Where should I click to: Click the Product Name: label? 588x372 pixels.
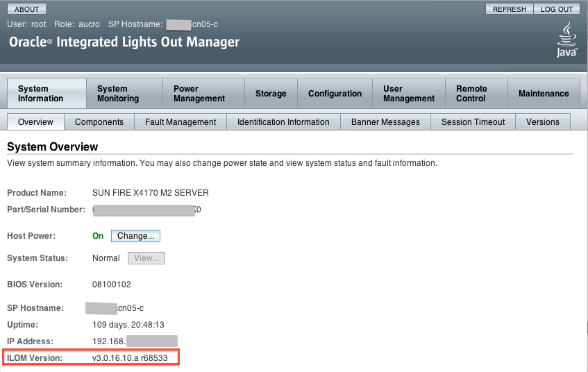pos(37,193)
